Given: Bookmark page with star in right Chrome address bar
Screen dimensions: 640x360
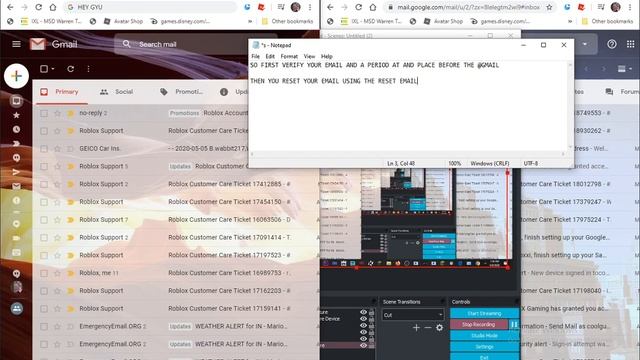Looking at the screenshot, I should [x=549, y=7].
